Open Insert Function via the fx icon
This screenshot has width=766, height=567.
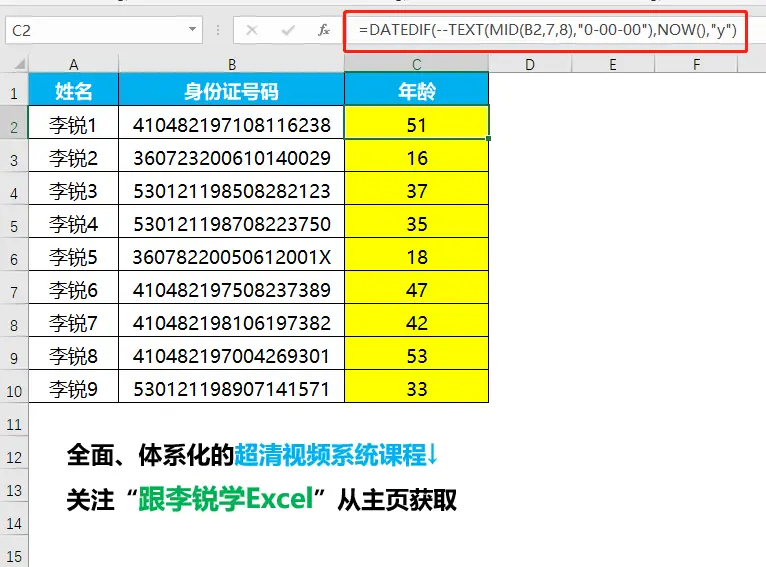(x=323, y=30)
